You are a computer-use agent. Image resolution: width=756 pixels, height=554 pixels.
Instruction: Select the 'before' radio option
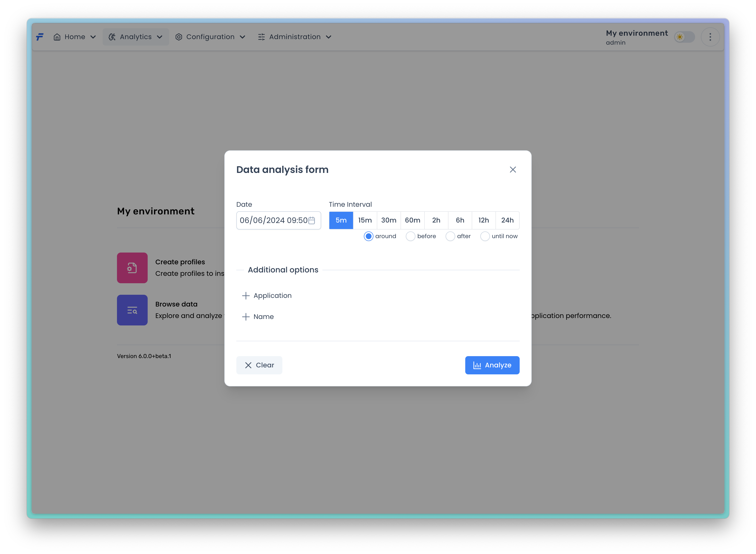click(410, 236)
